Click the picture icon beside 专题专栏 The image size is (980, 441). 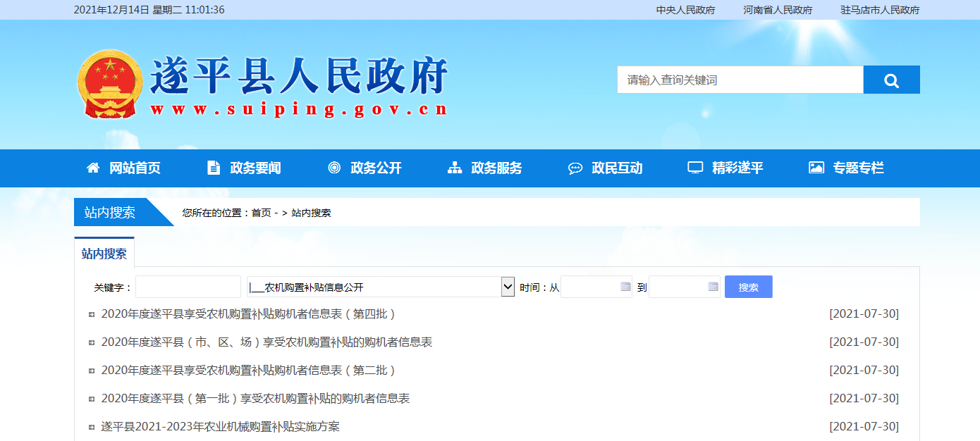816,168
